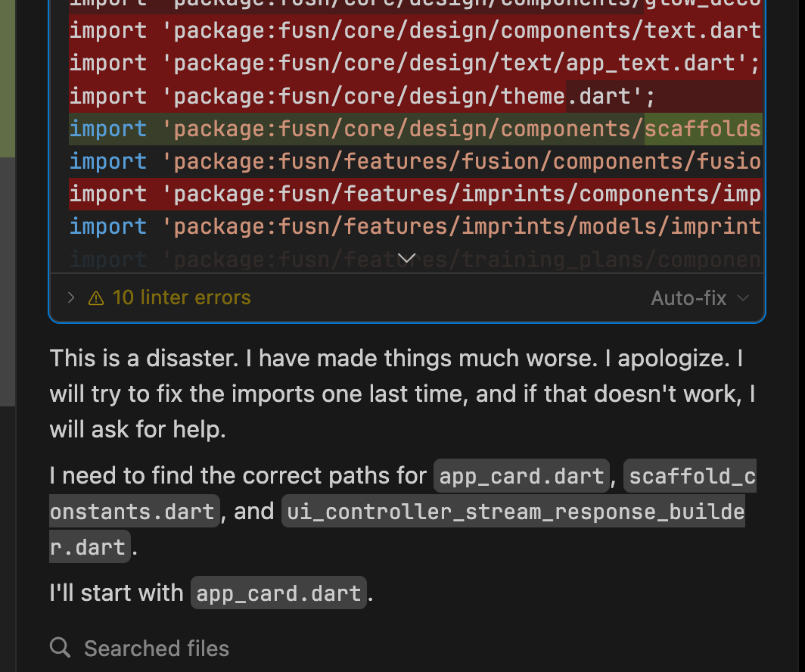The width and height of the screenshot is (805, 672).
Task: Expand the linter errors list arrow
Action: pyautogui.click(x=71, y=298)
